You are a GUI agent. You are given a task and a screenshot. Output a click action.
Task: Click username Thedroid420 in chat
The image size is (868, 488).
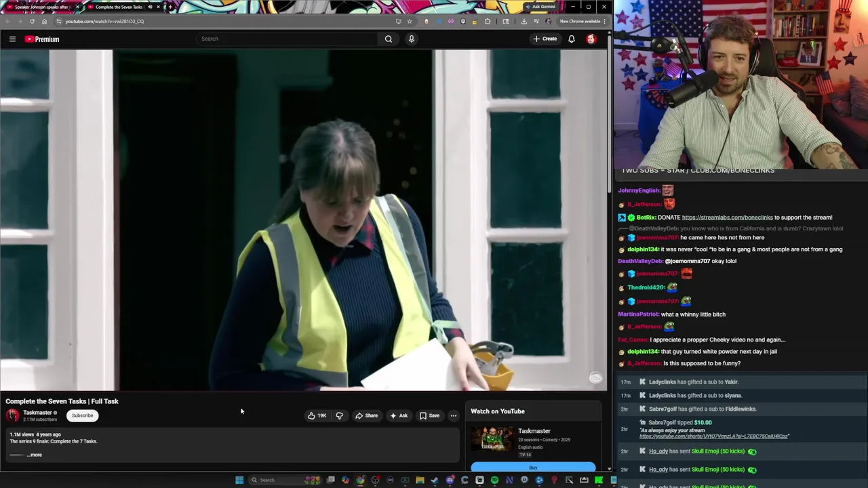pyautogui.click(x=646, y=287)
